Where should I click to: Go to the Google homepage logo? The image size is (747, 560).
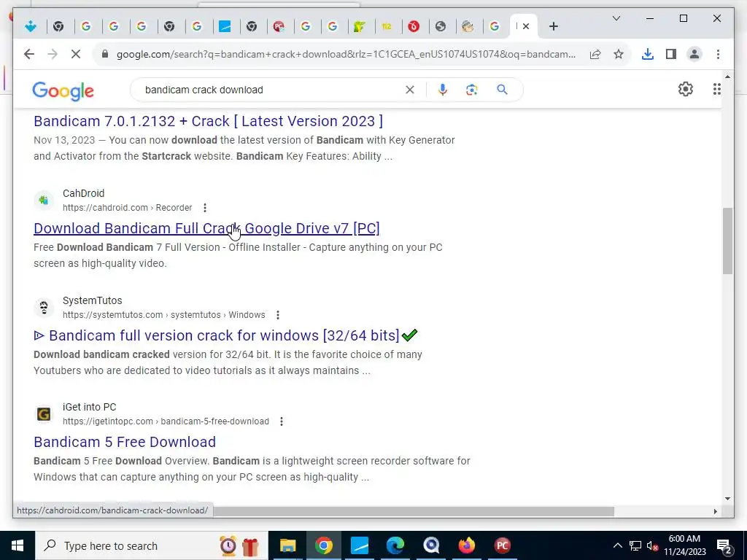point(63,90)
